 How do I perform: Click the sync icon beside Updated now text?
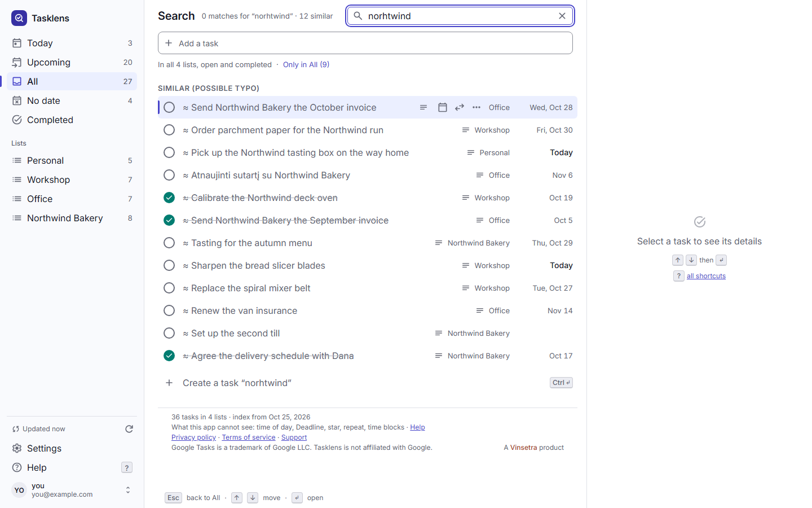[x=16, y=429]
